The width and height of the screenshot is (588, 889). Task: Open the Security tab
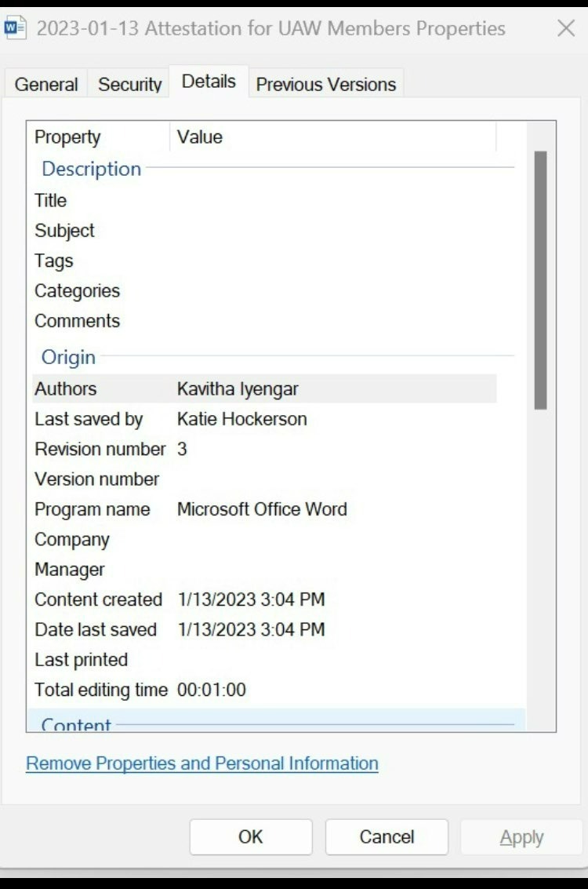pos(129,84)
